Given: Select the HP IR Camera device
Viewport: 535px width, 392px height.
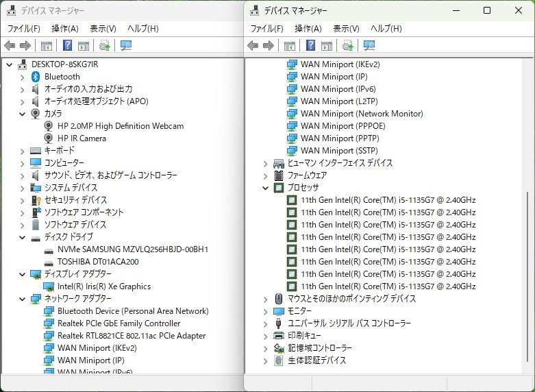Looking at the screenshot, I should (x=82, y=138).
